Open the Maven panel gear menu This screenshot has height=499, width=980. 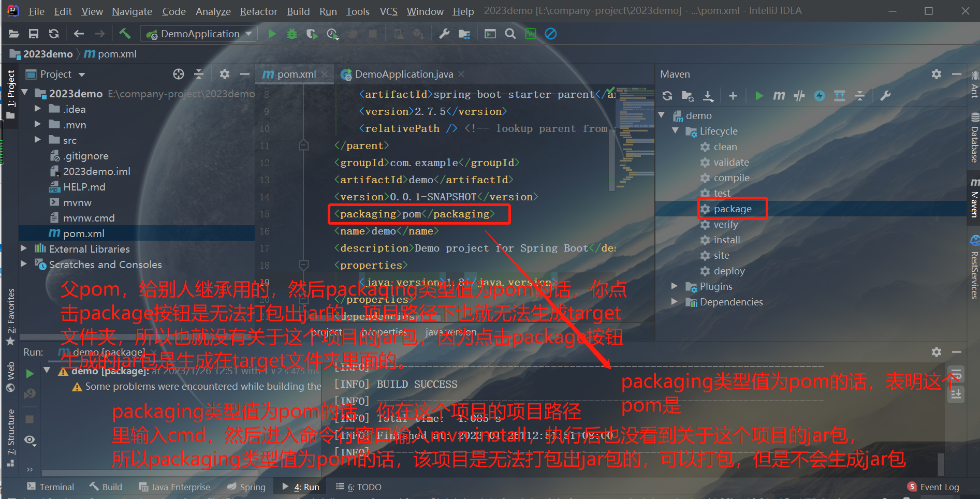coord(937,75)
